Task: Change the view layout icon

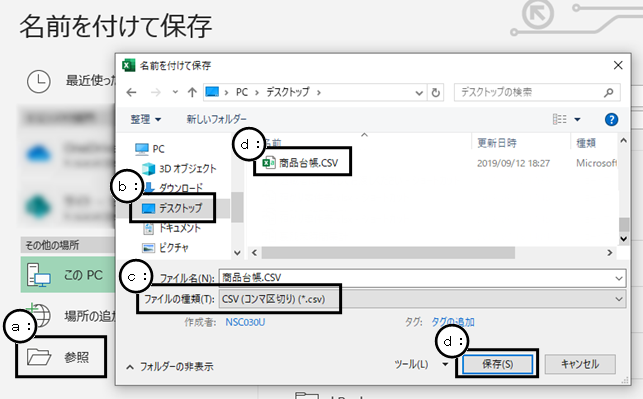Action: point(560,119)
